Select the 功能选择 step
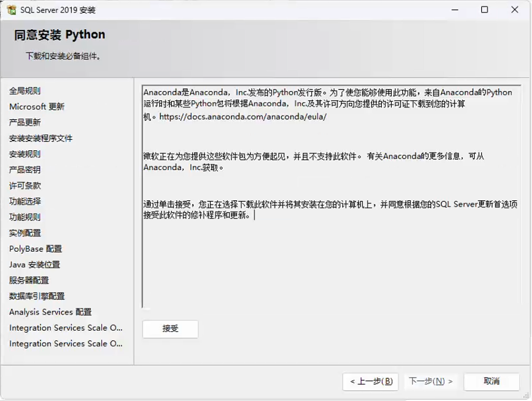The width and height of the screenshot is (532, 401). tap(25, 201)
